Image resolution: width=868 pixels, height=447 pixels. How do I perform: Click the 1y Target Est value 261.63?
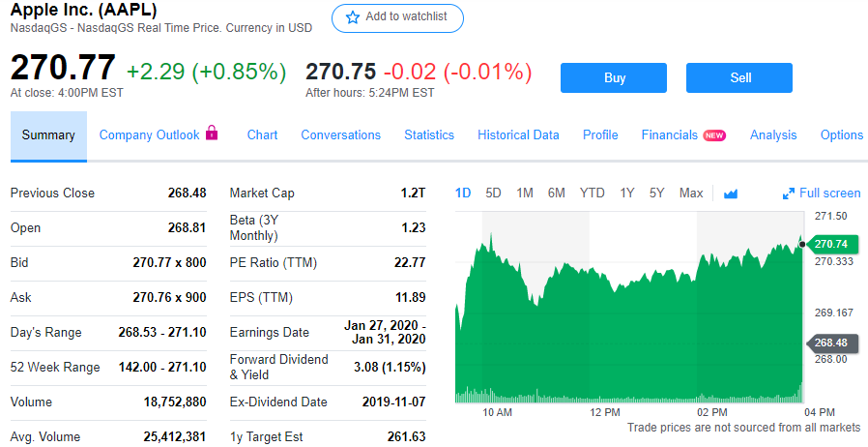[406, 437]
